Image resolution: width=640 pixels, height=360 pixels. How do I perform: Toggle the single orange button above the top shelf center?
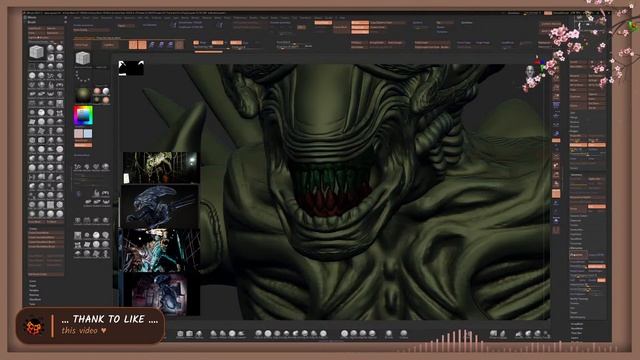323,22
